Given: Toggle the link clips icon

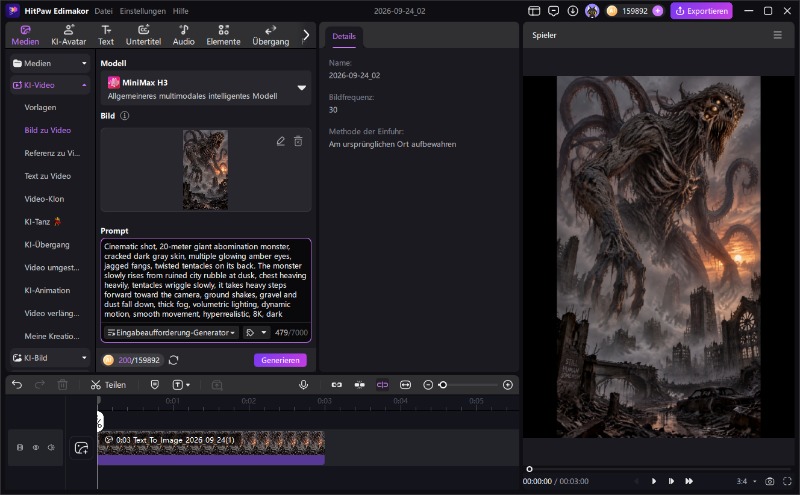Looking at the screenshot, I should (337, 385).
